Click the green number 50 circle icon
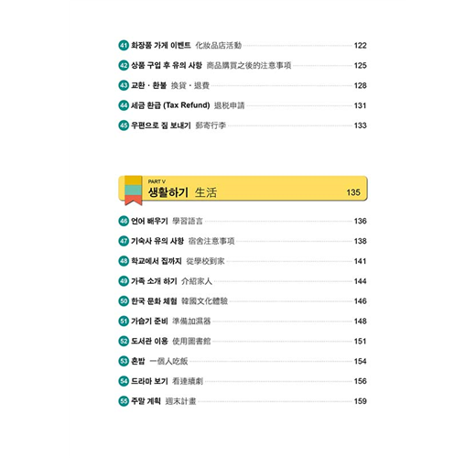476x458 pixels. click(x=124, y=301)
